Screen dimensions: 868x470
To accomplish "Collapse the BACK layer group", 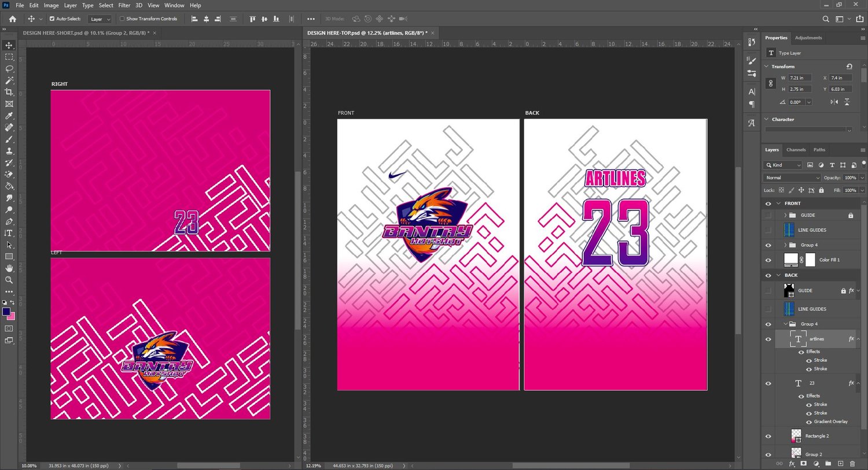I will click(x=778, y=275).
